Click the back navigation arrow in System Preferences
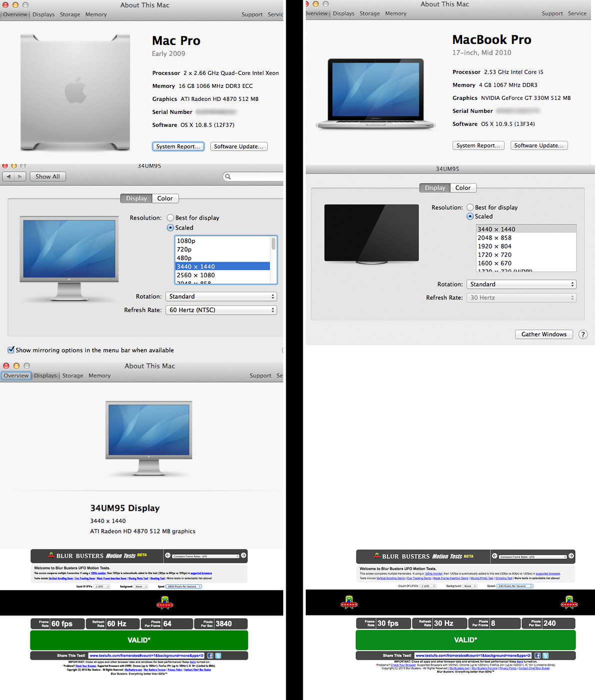Viewport: 595px width, 700px height. coord(7,176)
